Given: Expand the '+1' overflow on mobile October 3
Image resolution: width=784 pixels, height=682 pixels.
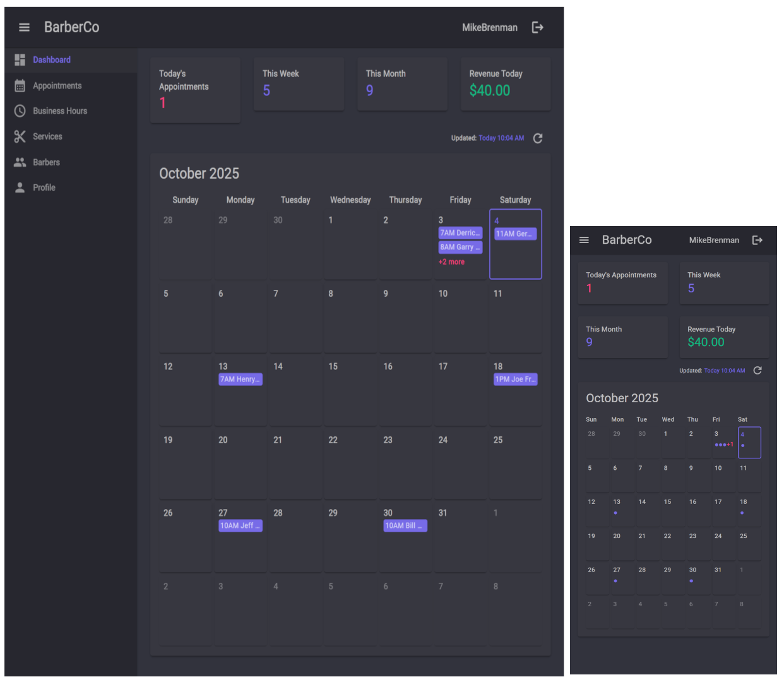Looking at the screenshot, I should point(730,445).
